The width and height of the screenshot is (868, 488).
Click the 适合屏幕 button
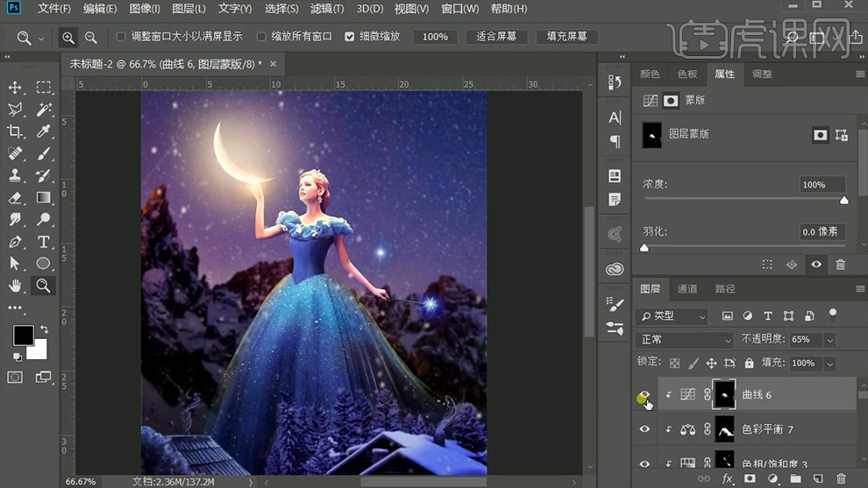tap(496, 37)
